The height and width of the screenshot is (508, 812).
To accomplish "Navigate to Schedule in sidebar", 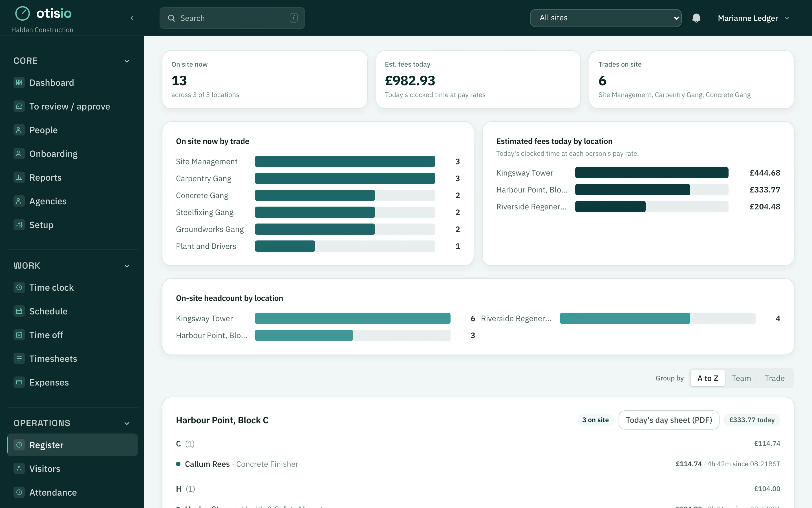I will click(72, 311).
